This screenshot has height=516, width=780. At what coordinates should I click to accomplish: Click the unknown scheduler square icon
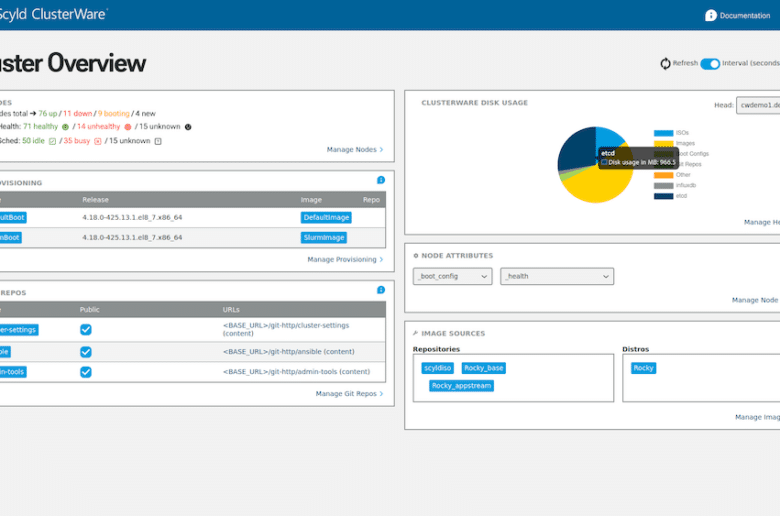point(158,141)
